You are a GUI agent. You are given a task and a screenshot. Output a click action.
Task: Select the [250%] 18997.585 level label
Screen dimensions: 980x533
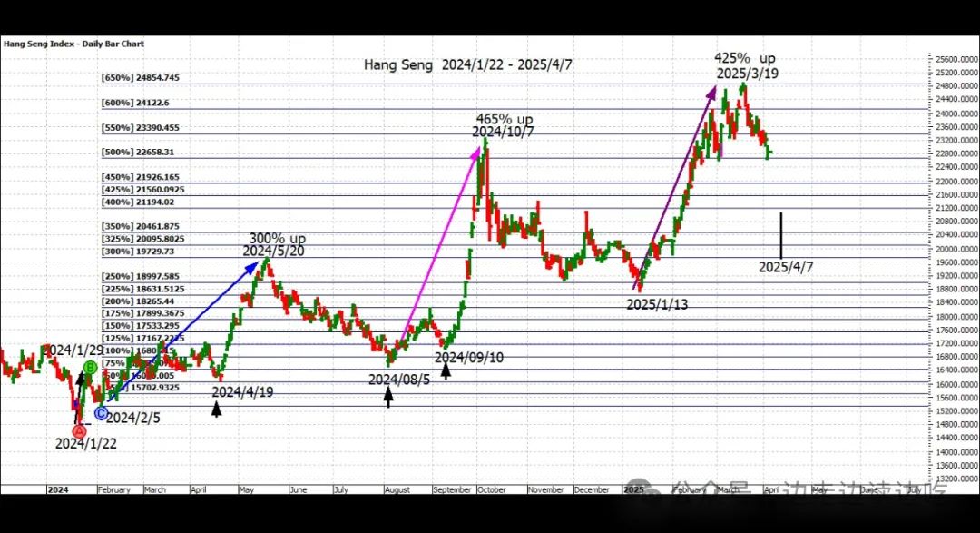coord(141,277)
